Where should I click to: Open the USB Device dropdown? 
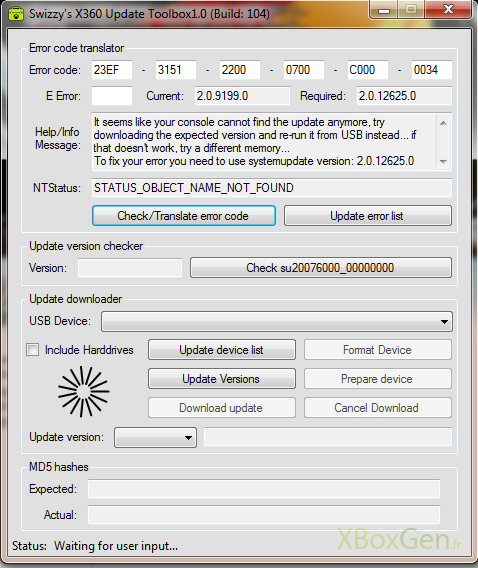(277, 321)
